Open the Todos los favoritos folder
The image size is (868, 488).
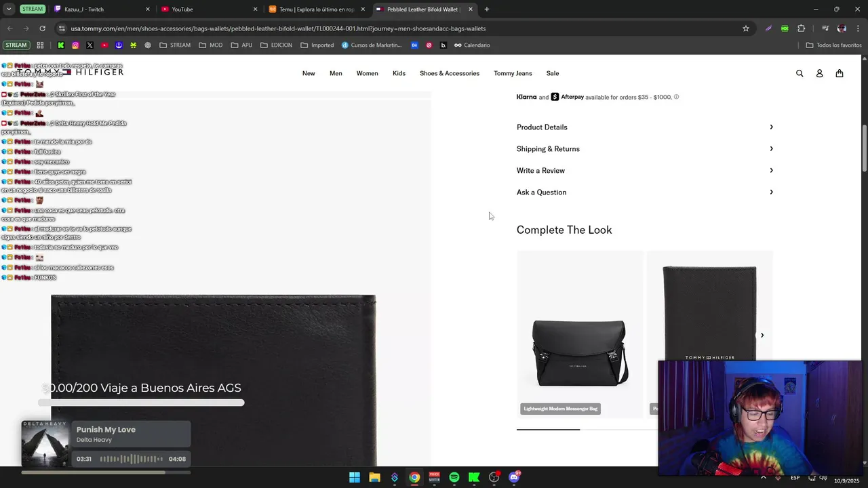833,45
